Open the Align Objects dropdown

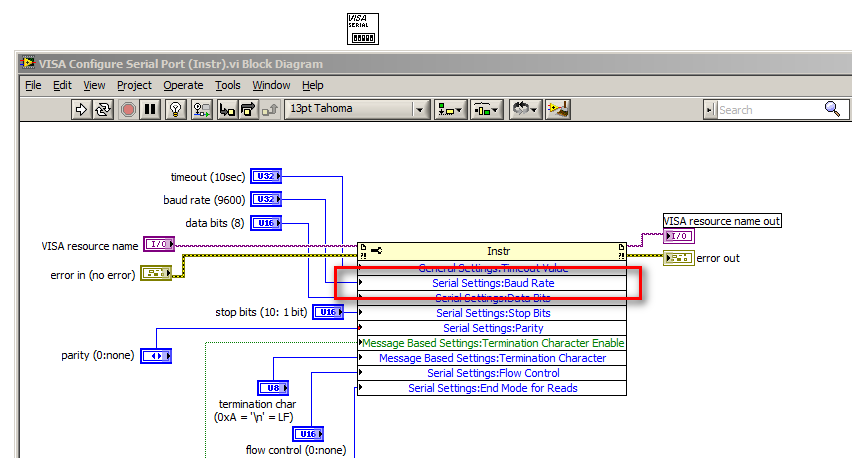(452, 109)
